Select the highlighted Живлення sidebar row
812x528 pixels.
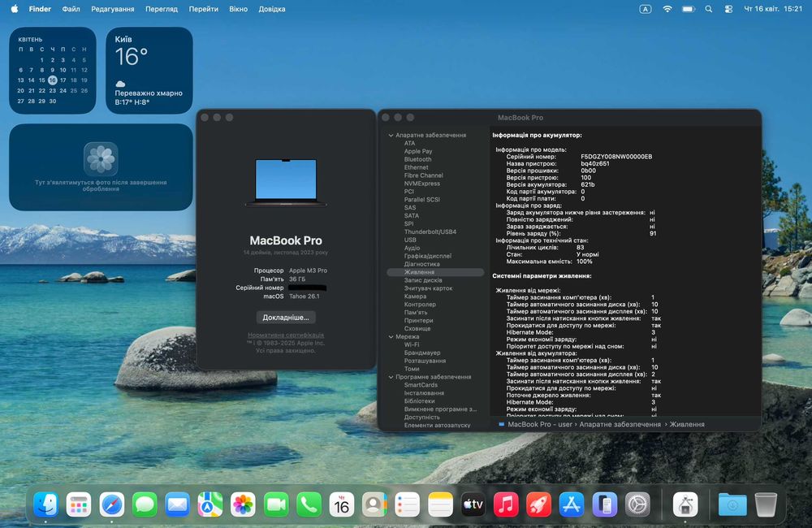click(x=435, y=272)
